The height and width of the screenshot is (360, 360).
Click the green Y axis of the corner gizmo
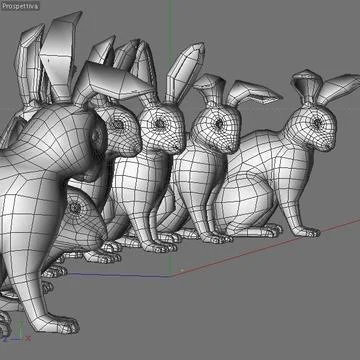(x=21, y=329)
